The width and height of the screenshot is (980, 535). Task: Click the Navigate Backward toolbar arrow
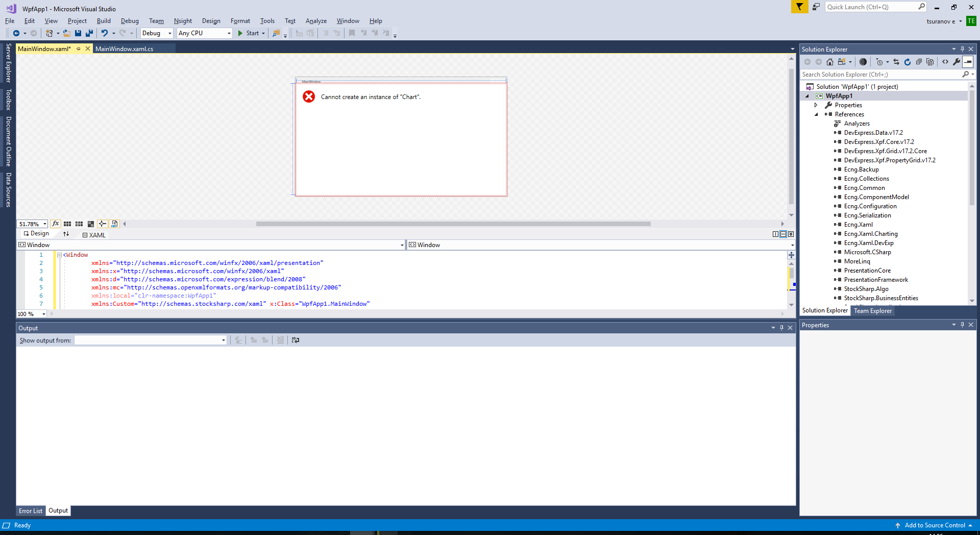(x=16, y=33)
